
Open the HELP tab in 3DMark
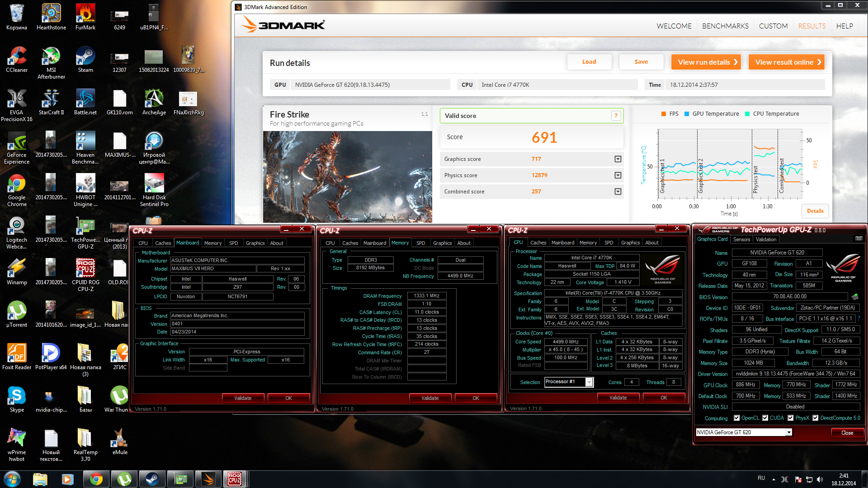(x=844, y=26)
